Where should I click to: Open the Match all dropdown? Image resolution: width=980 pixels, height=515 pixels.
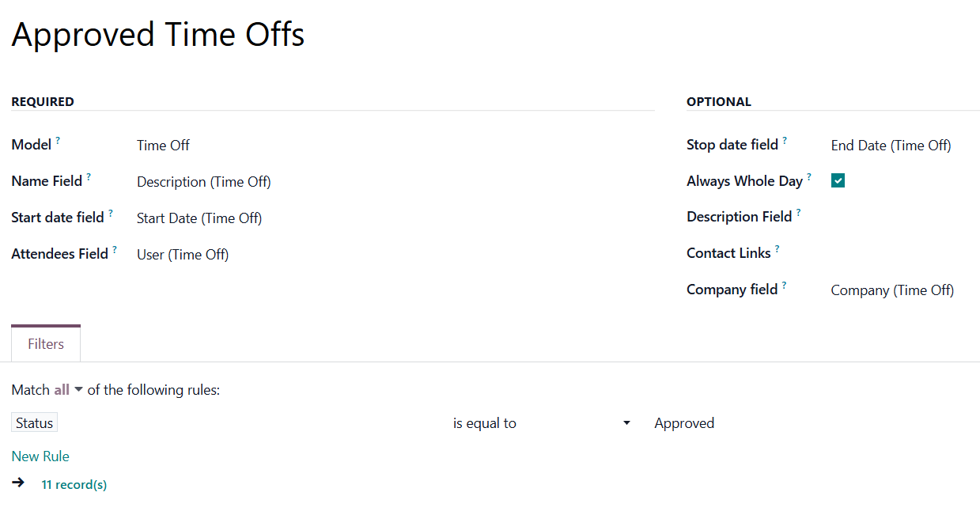click(69, 390)
